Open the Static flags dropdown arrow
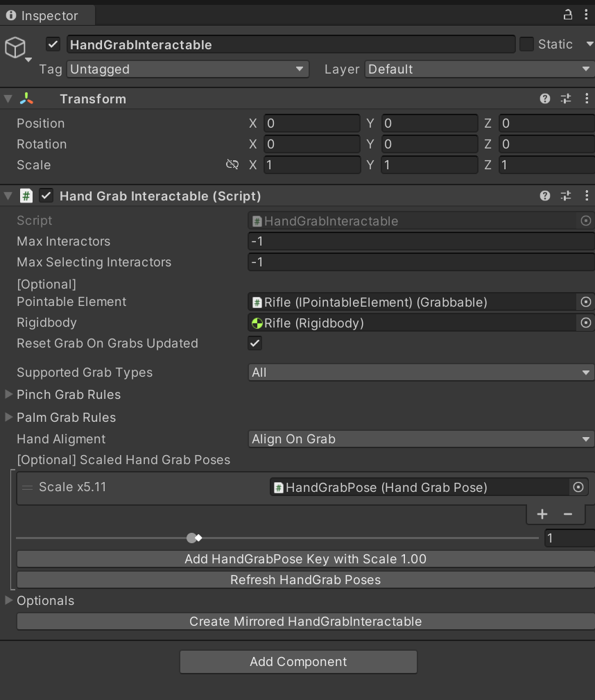This screenshot has height=700, width=595. pos(589,44)
